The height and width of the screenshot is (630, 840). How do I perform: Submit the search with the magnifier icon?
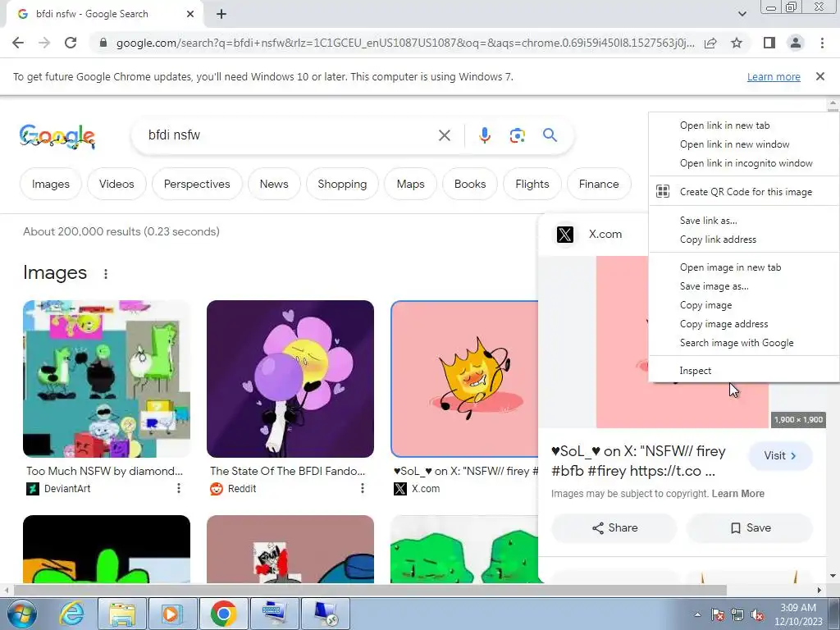tap(550, 135)
